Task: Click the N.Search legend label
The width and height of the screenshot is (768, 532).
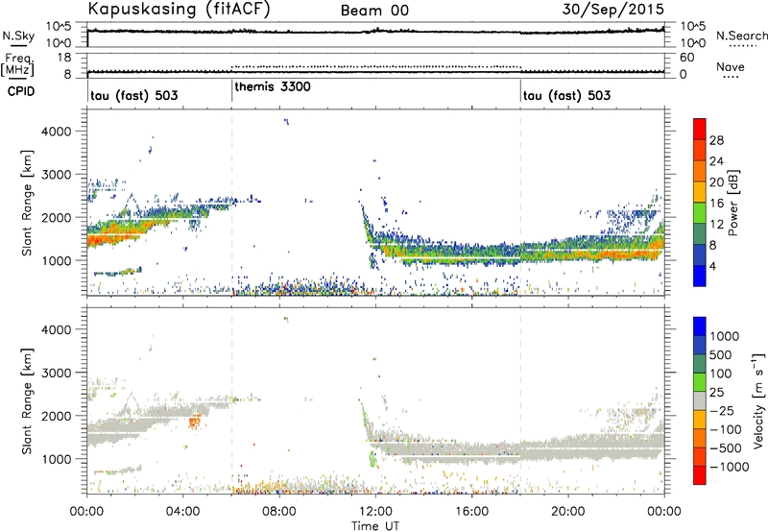Action: 742,36
